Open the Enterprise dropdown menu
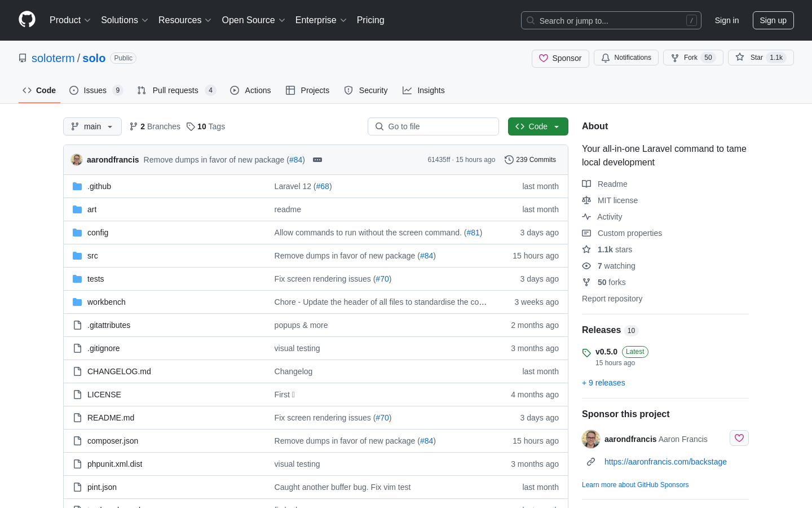Viewport: 812px width, 508px height. click(x=321, y=20)
